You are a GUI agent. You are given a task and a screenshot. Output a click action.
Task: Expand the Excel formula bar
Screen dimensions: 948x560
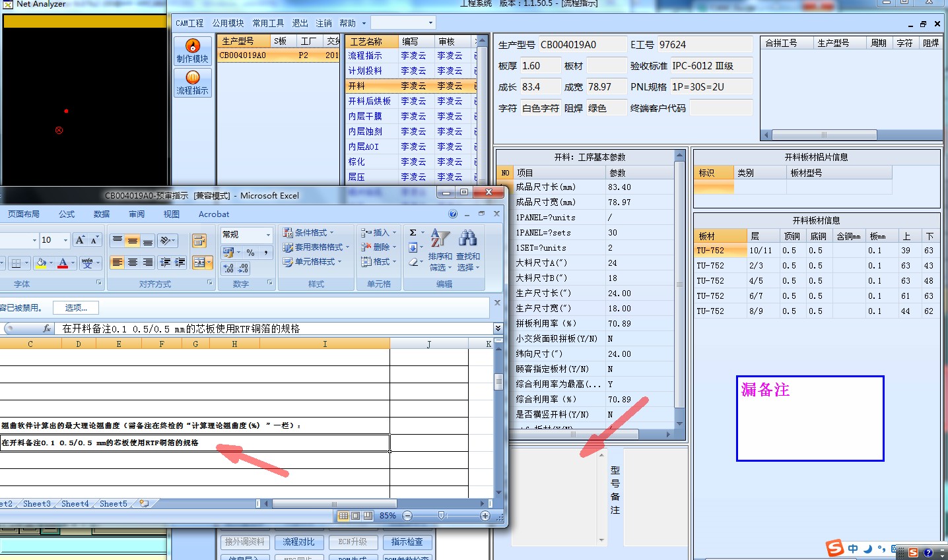coord(498,328)
